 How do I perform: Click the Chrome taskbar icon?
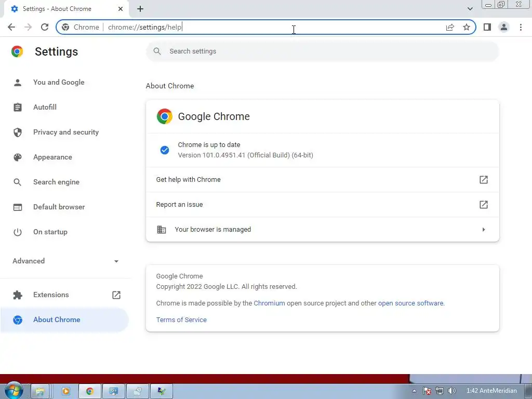pyautogui.click(x=89, y=392)
